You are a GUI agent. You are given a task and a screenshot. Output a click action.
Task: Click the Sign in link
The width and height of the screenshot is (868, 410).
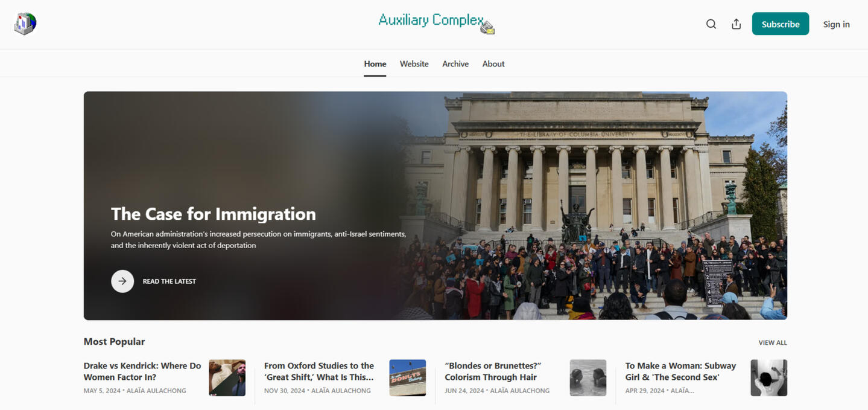836,24
